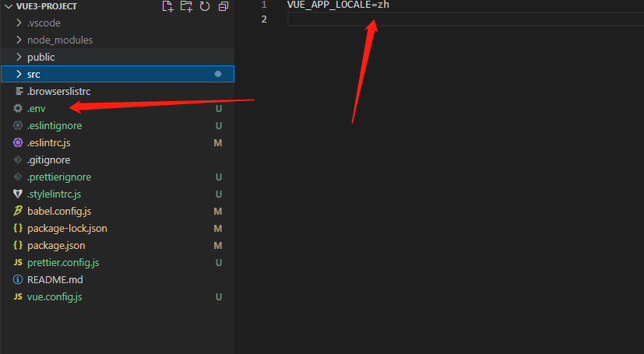Click the M status badge for package.json
Screen dimensions: 644x354
point(218,245)
